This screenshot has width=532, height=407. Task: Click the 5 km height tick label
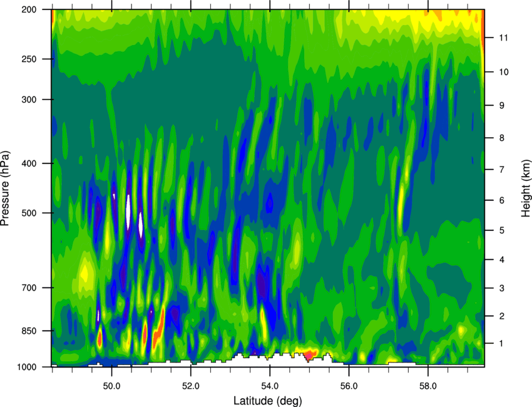pyautogui.click(x=502, y=230)
